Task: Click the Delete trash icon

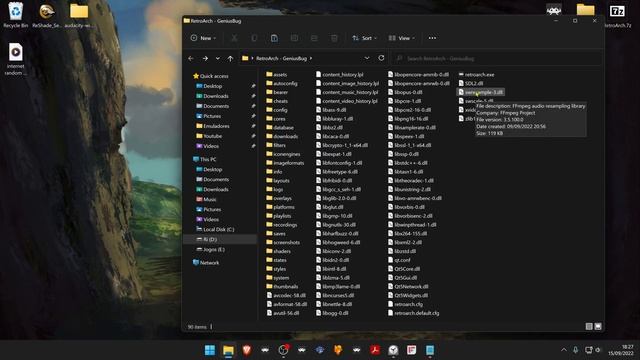Action: tap(334, 38)
